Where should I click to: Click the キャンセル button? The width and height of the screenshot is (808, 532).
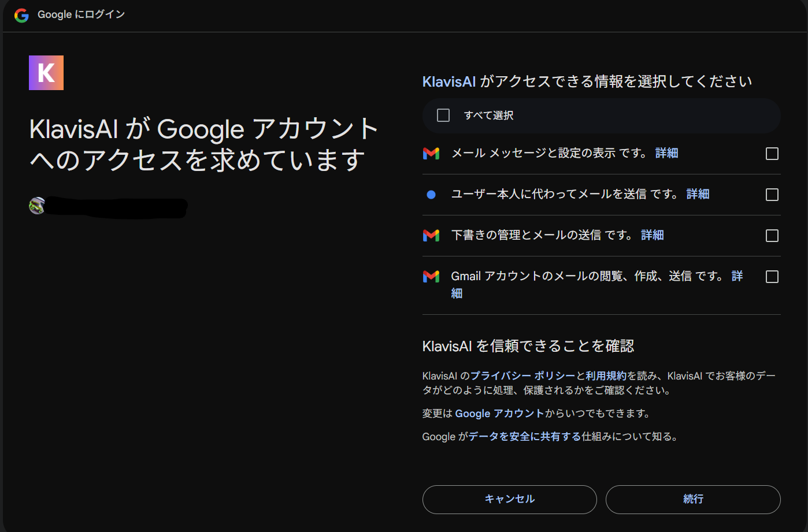coord(510,500)
